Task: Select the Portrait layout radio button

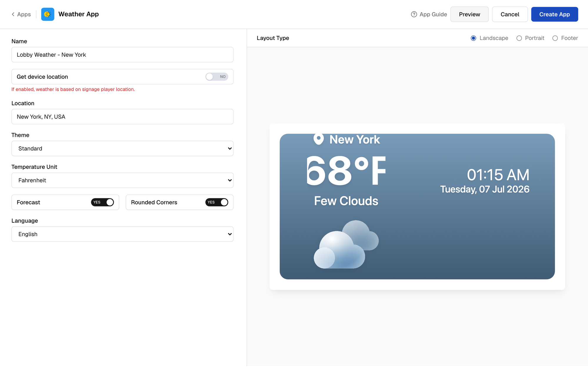Action: click(x=519, y=38)
